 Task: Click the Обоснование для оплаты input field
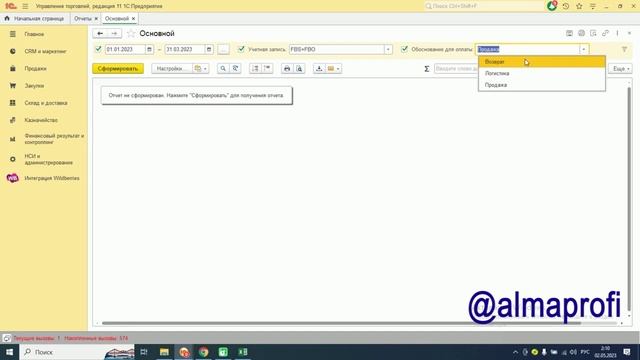528,49
